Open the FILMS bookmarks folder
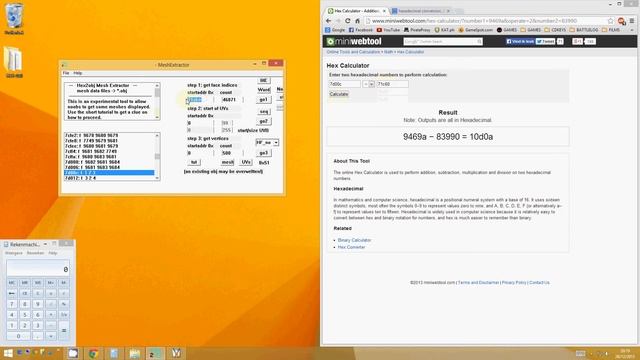The height and width of the screenshot is (360, 640). coord(611,30)
